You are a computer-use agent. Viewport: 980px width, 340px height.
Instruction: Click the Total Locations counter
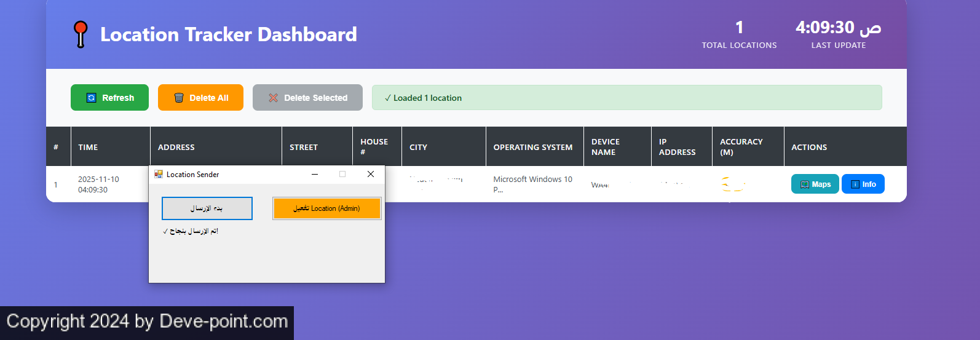[739, 34]
